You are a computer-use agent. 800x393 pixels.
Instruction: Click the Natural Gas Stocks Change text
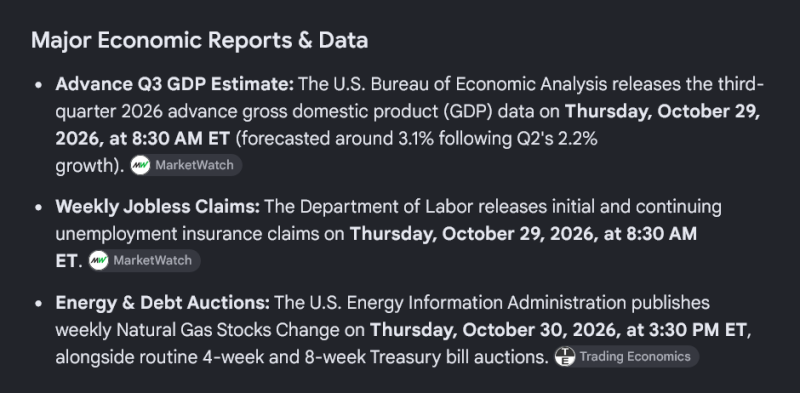point(228,330)
